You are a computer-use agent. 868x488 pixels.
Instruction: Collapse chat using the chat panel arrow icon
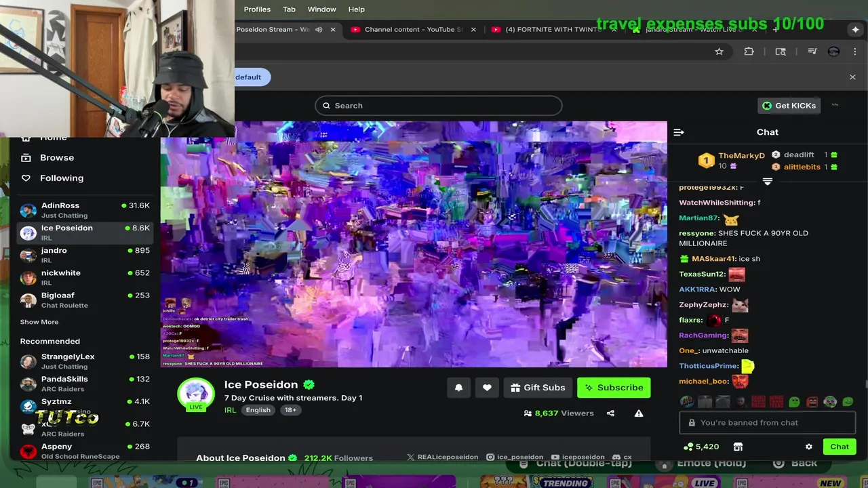(x=679, y=132)
